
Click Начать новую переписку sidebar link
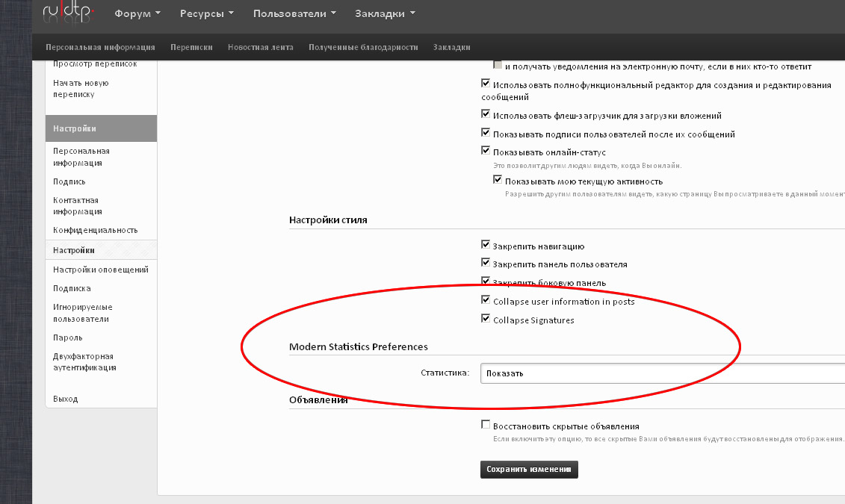pyautogui.click(x=81, y=88)
